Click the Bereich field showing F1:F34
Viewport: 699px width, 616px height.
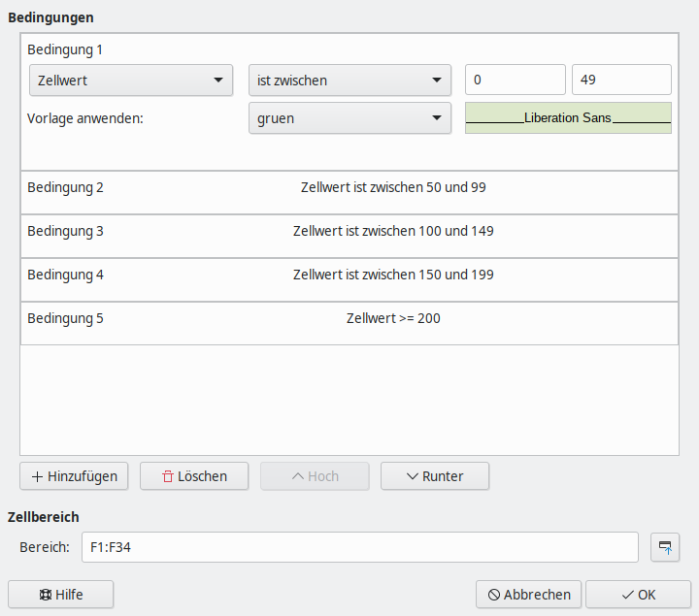(360, 547)
